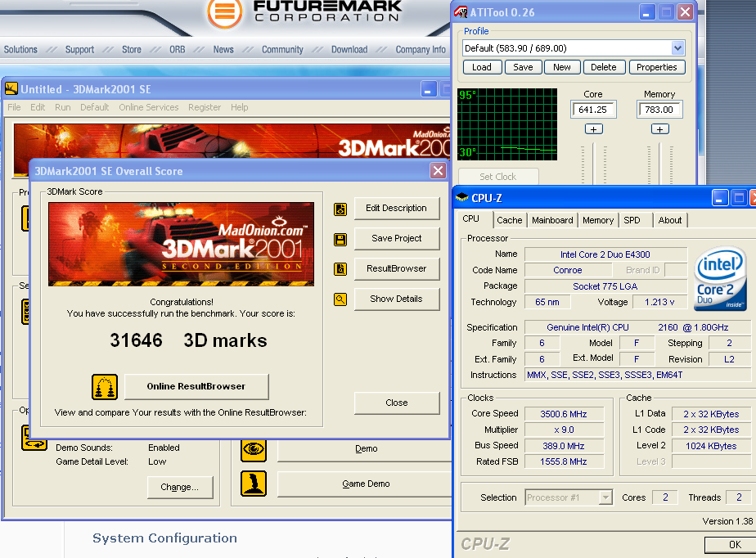Open the Company Info link
The width and height of the screenshot is (756, 558).
point(421,49)
